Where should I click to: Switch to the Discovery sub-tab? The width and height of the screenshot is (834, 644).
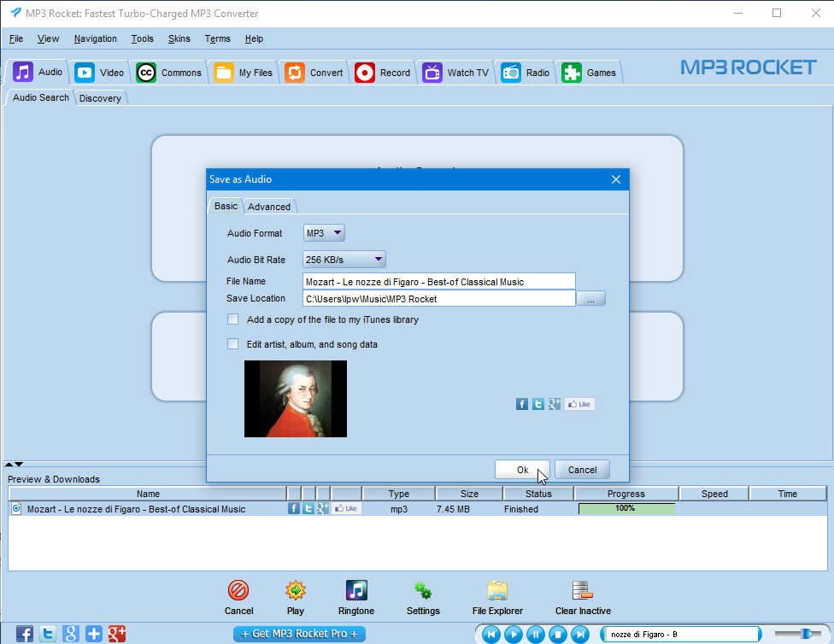pyautogui.click(x=101, y=98)
